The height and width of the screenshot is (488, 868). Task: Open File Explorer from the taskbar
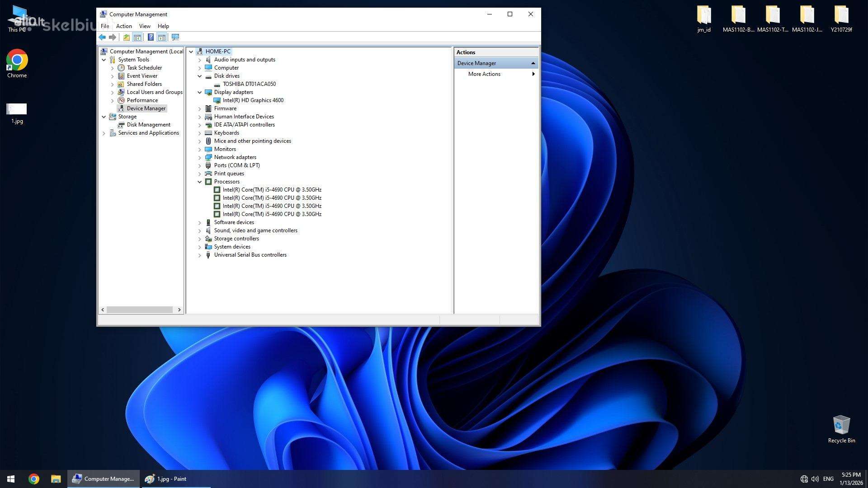click(56, 479)
